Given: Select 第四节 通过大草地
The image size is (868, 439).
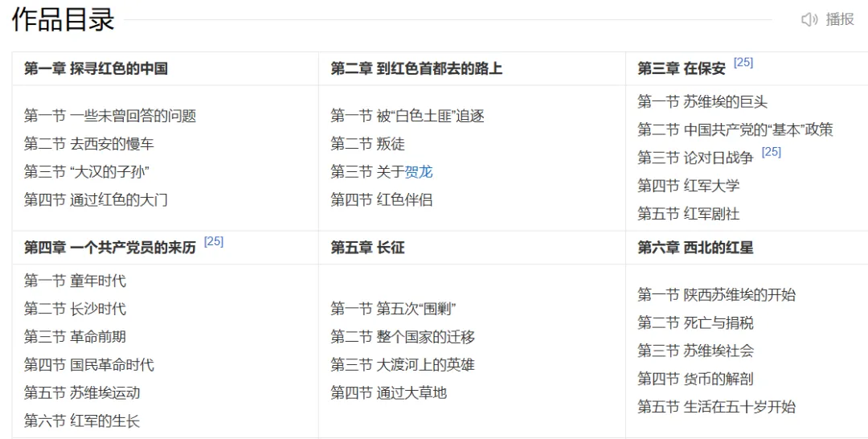Looking at the screenshot, I should [x=389, y=393].
